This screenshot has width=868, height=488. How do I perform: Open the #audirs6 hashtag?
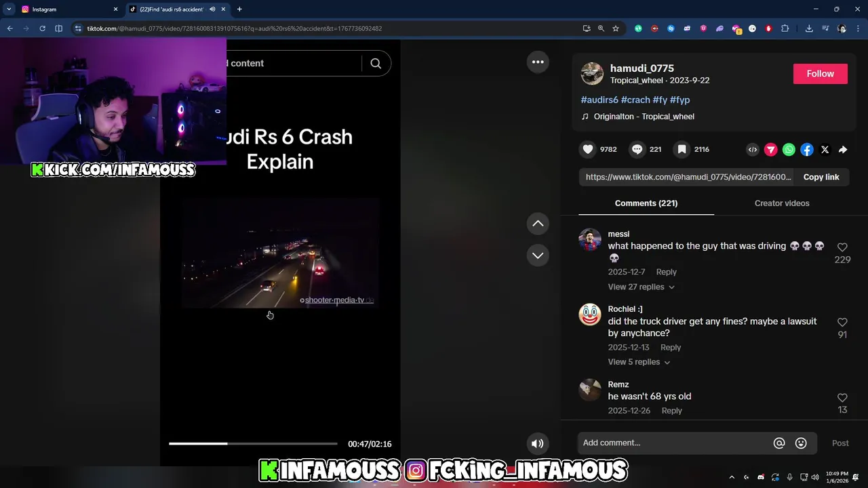[599, 100]
